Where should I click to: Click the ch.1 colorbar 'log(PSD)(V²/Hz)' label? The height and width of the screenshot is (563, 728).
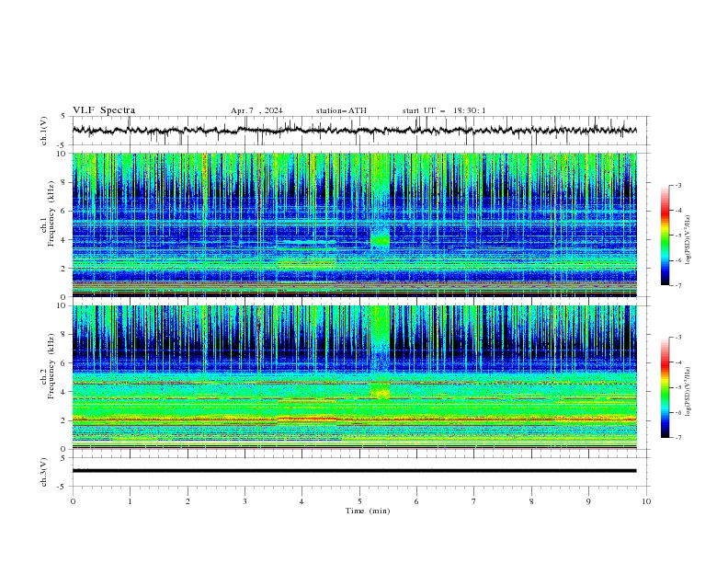pos(688,240)
